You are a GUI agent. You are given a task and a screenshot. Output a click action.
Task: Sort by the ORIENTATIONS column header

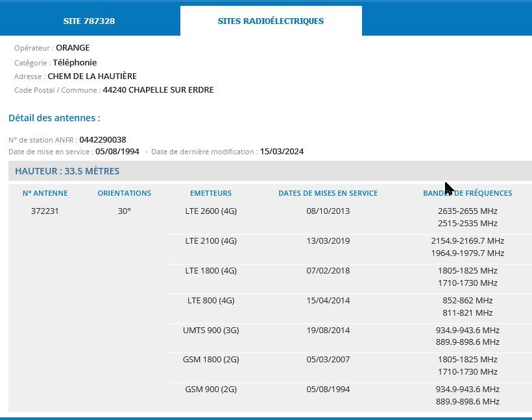coord(125,192)
